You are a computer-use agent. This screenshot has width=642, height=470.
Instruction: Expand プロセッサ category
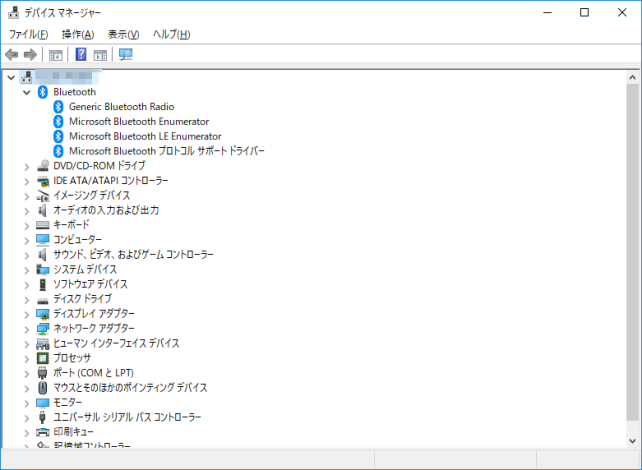[27, 359]
